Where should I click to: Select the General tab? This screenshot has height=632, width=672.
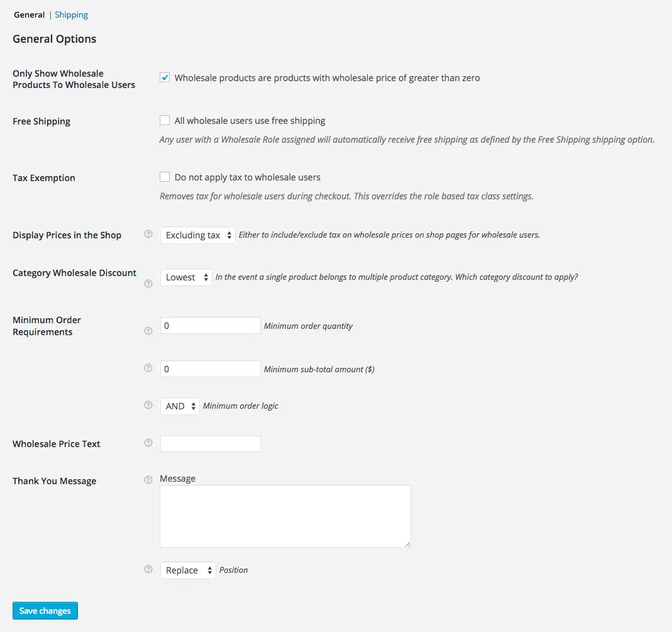coord(29,14)
